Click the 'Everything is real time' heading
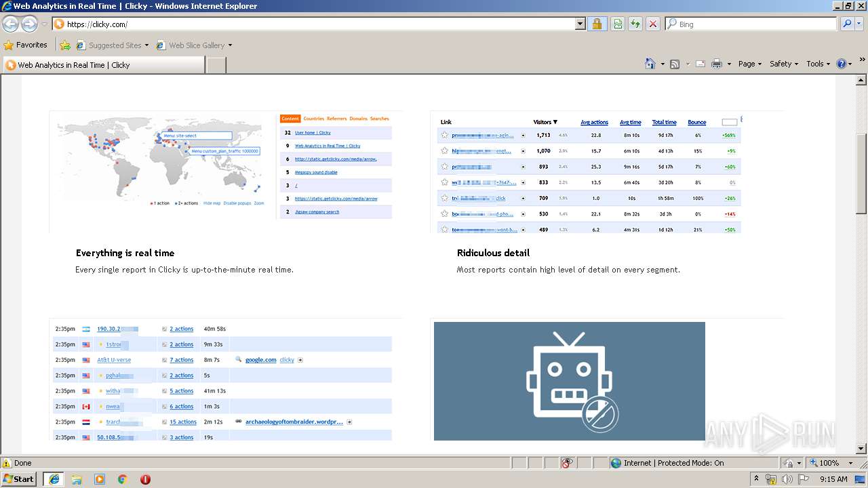Screen dimensions: 868x488 tap(125, 253)
